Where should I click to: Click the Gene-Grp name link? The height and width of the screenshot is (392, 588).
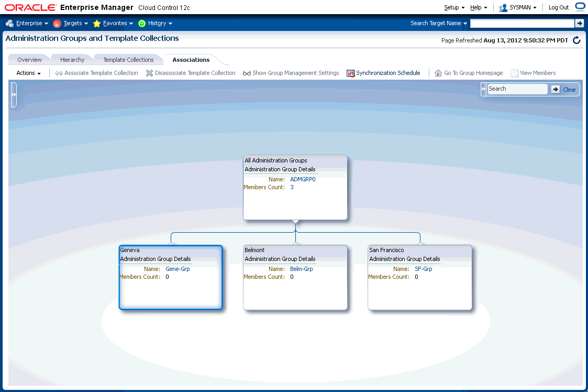point(177,269)
